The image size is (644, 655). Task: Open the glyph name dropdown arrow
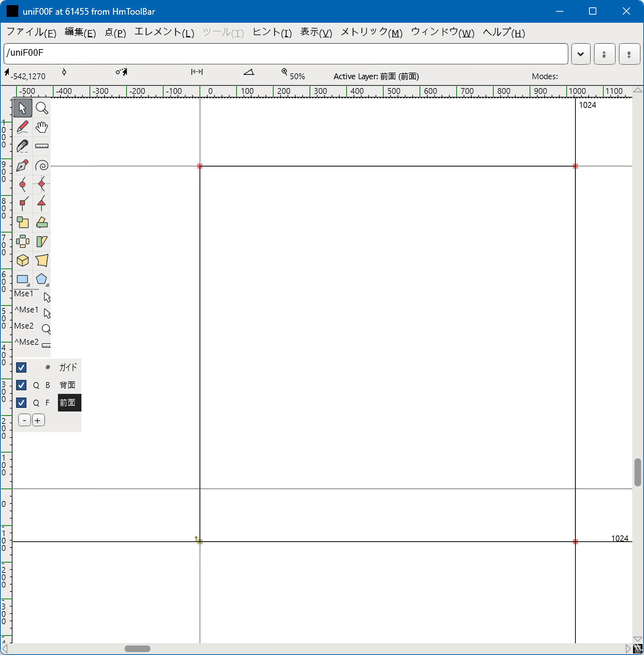click(581, 54)
